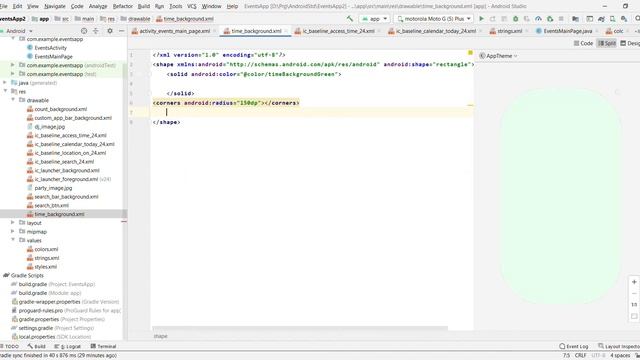640x360 pixels.
Task: Collapse the drawable folder
Action: tap(13, 100)
